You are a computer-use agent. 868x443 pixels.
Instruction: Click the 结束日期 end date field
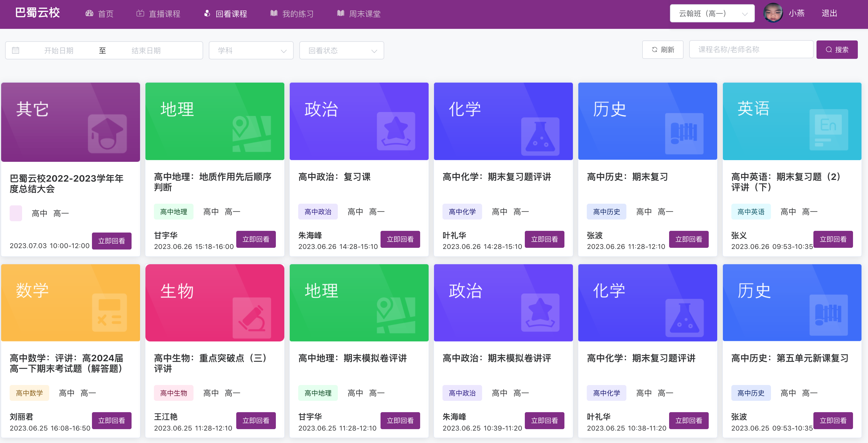click(x=146, y=51)
